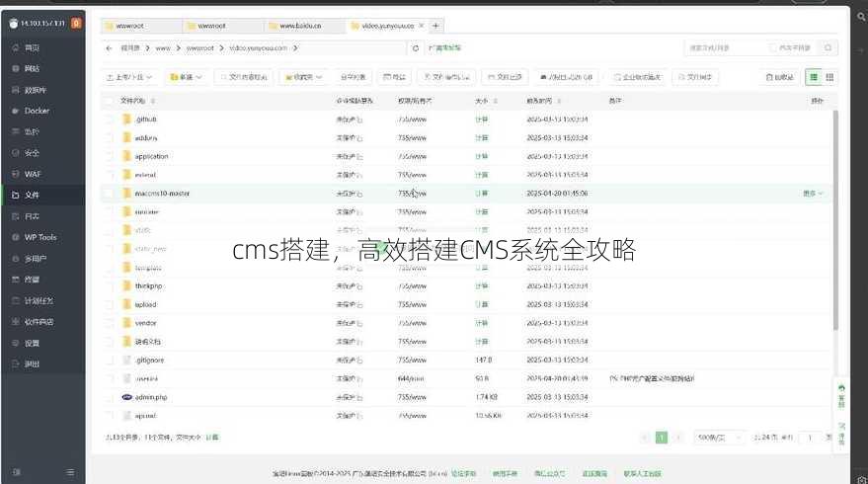Open the 安全 shield icon in sidebar
868x484 pixels.
tap(16, 153)
